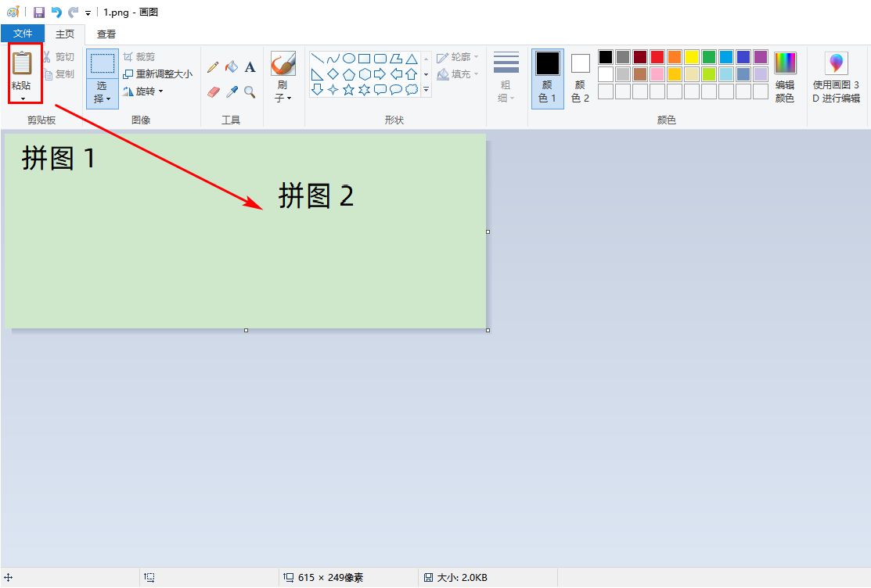Click the Redo arrow in title bar
871x588 pixels.
[73, 12]
